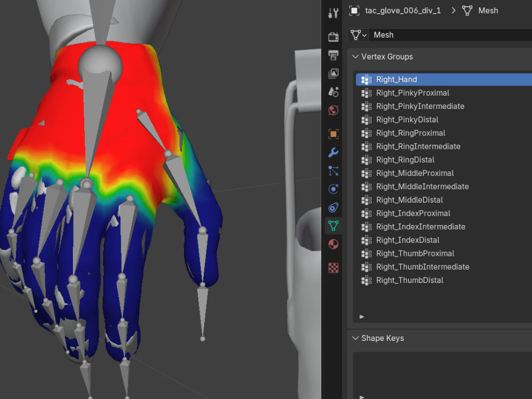Open the Object properties tab
532x399 pixels.
click(333, 134)
